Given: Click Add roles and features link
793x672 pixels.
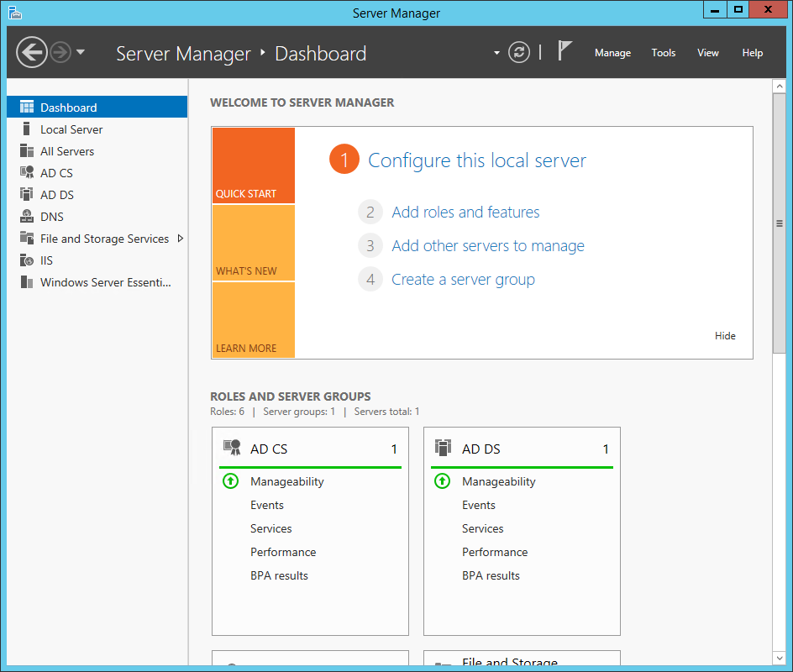Looking at the screenshot, I should pyautogui.click(x=465, y=213).
